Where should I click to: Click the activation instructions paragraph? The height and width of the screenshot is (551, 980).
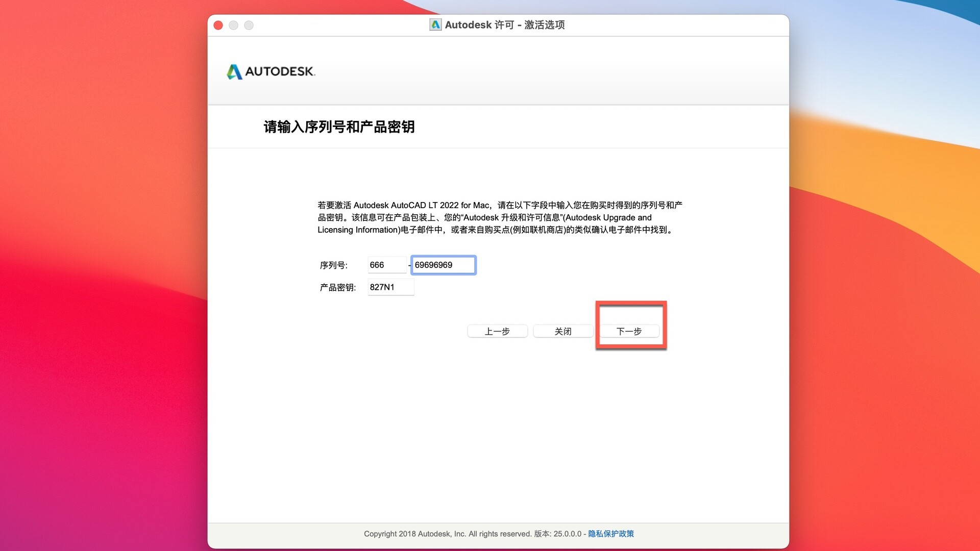click(x=499, y=217)
